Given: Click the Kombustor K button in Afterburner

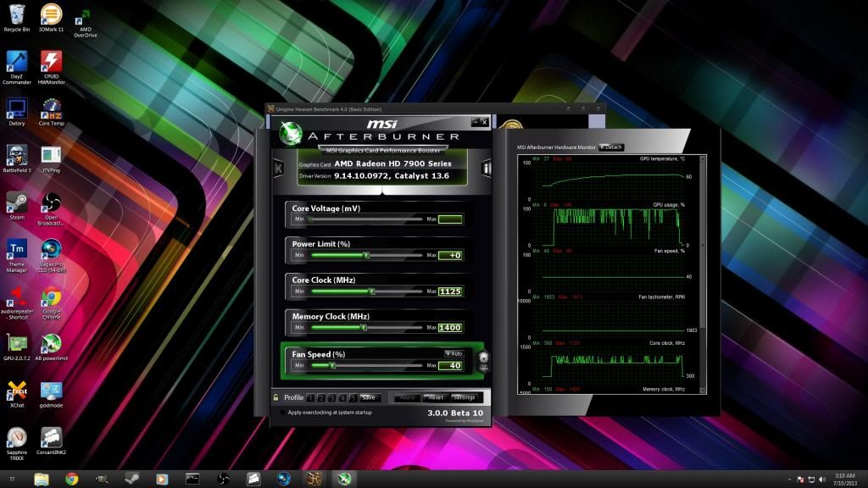Looking at the screenshot, I should (278, 169).
